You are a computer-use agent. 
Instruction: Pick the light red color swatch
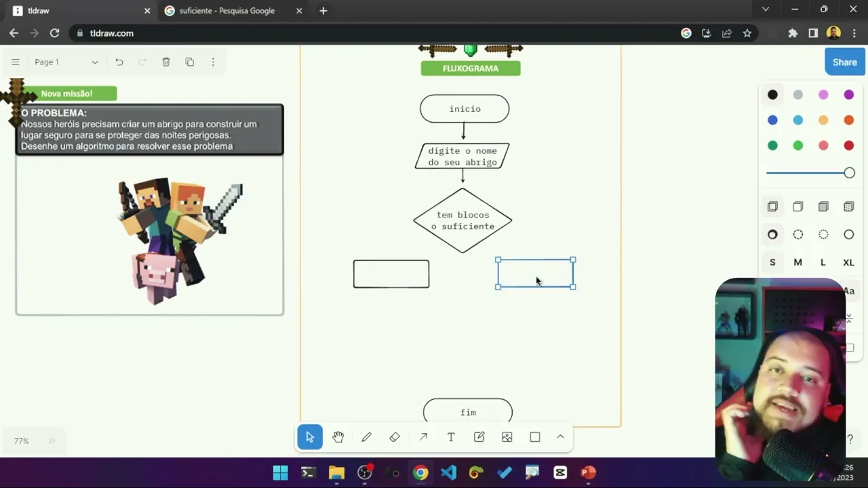pyautogui.click(x=823, y=146)
